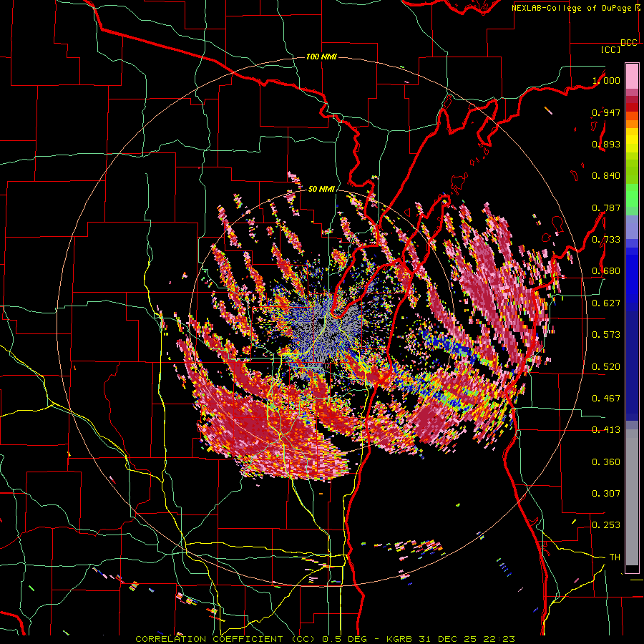Click the TH threshold label on legend

click(x=615, y=557)
